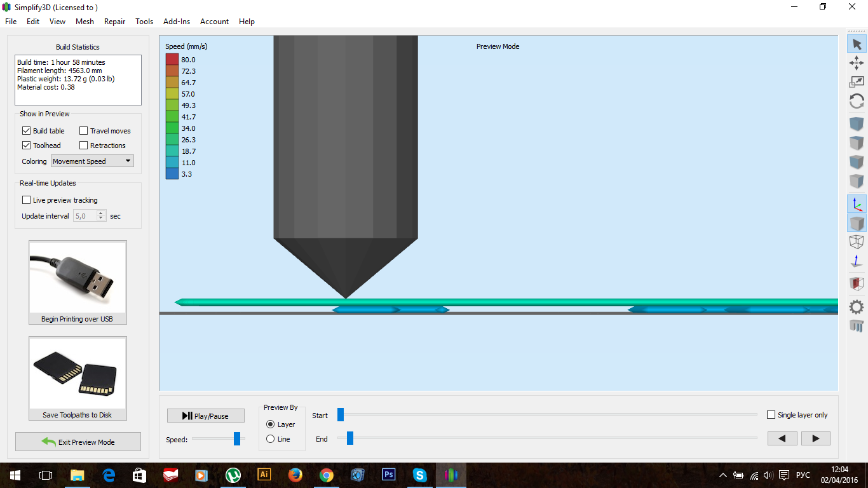Screen dimensions: 868x488
Task: Activate the Move/translate tool
Action: tap(857, 62)
